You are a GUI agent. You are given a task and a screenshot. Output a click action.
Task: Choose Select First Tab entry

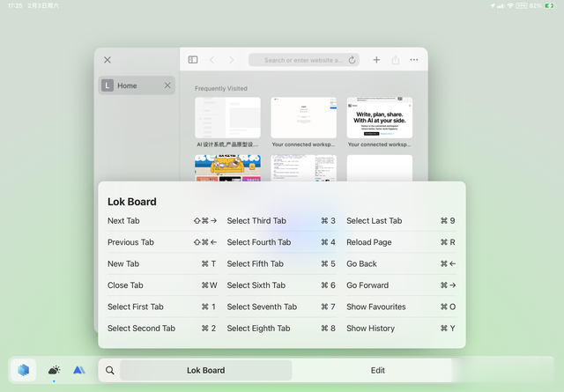162,307
